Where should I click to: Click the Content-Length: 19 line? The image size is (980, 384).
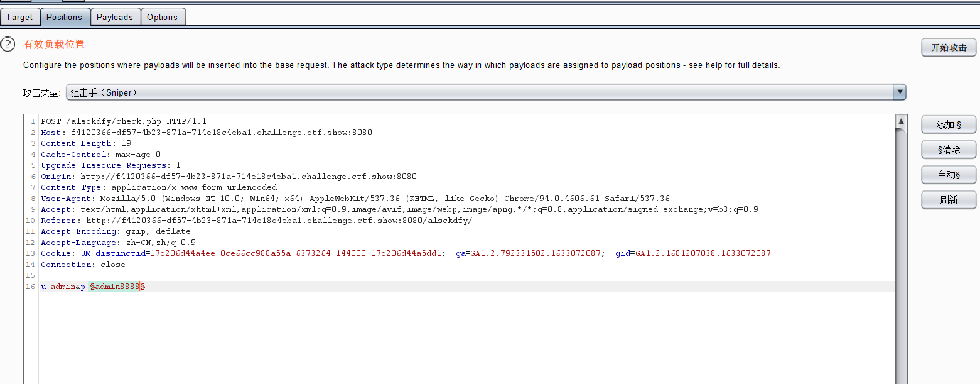[x=86, y=143]
